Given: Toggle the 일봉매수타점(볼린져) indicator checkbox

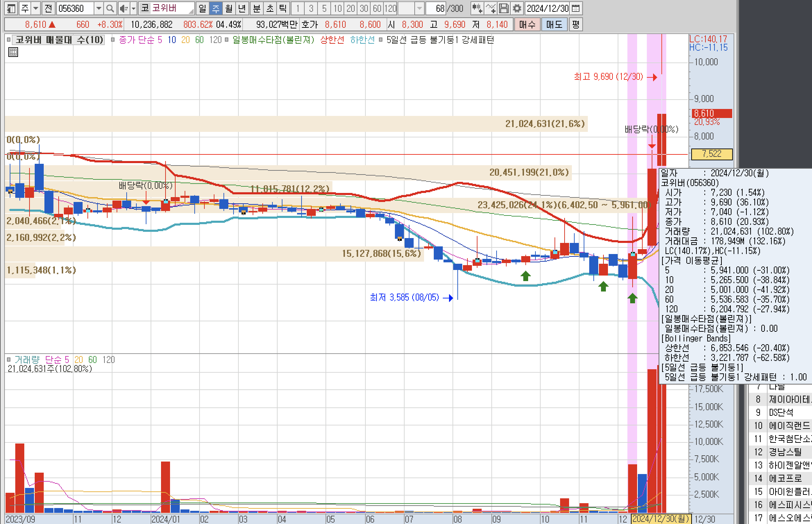Looking at the screenshot, I should 227,40.
